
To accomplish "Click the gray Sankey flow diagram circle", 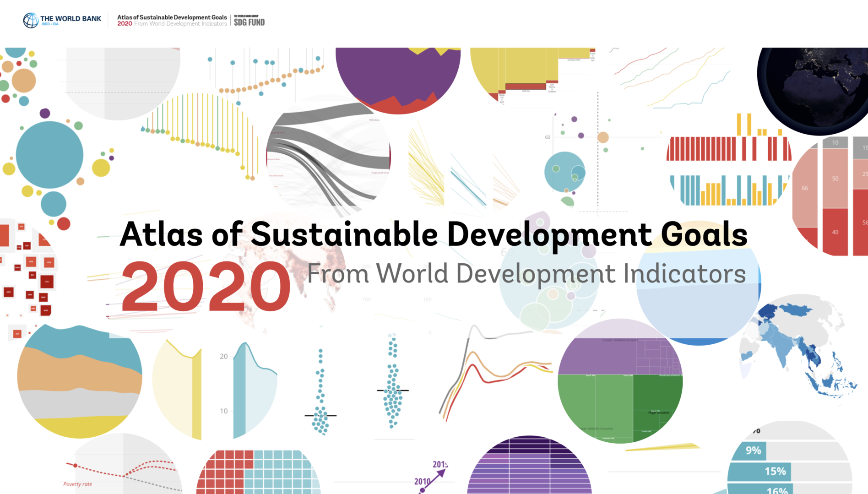I will [330, 151].
